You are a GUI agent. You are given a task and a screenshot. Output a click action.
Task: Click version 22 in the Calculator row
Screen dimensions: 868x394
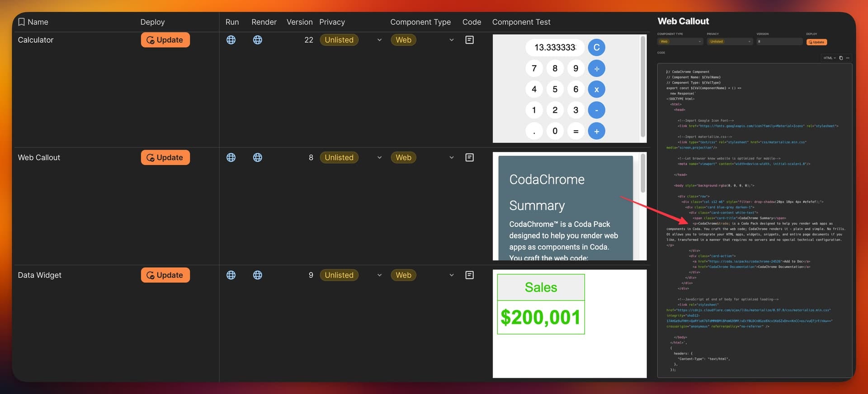(x=309, y=40)
